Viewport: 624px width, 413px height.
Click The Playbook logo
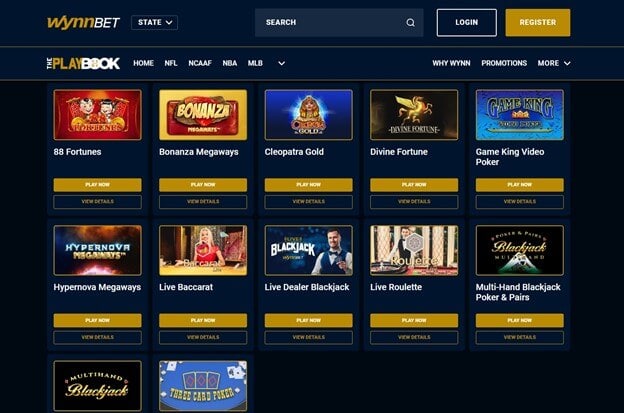(x=83, y=63)
